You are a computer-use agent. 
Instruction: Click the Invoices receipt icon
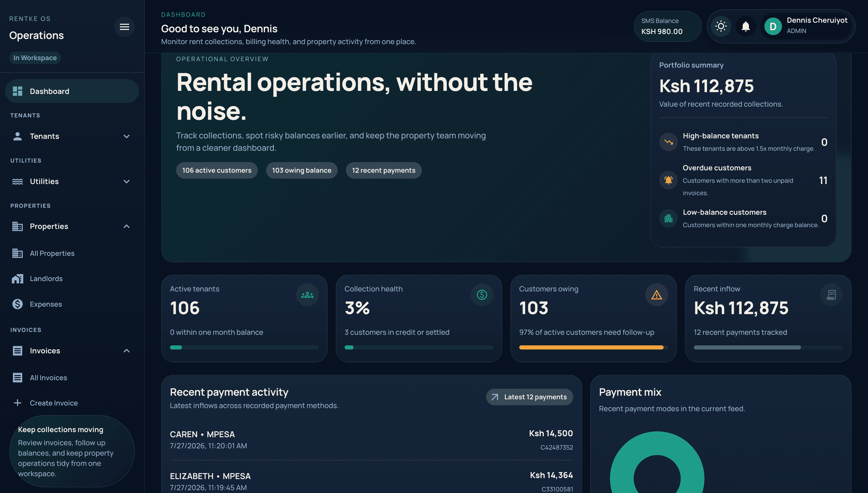[x=18, y=351]
